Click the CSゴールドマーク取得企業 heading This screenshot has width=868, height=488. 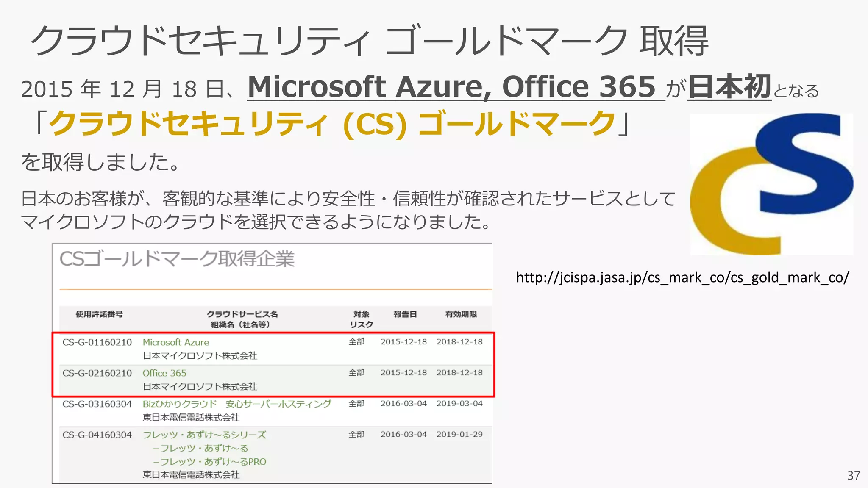[177, 259]
